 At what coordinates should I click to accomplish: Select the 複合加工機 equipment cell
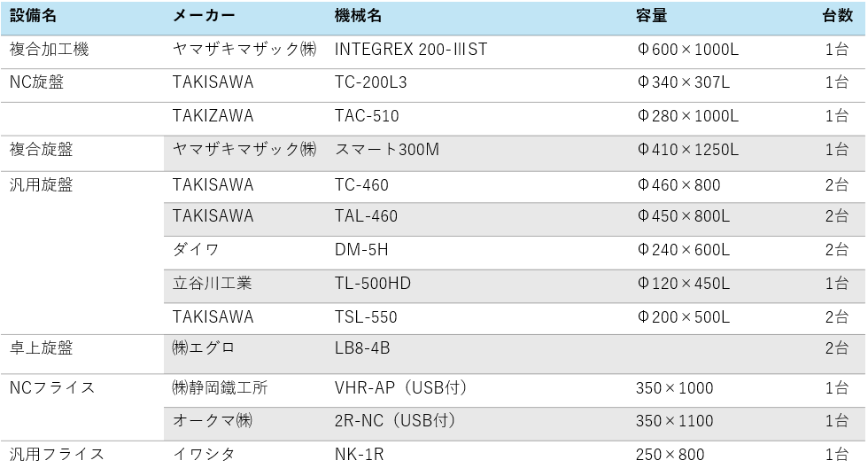[50, 50]
